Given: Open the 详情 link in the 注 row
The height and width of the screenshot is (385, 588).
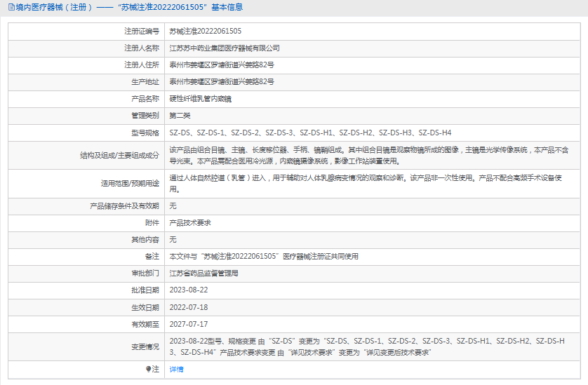Looking at the screenshot, I should pos(176,370).
